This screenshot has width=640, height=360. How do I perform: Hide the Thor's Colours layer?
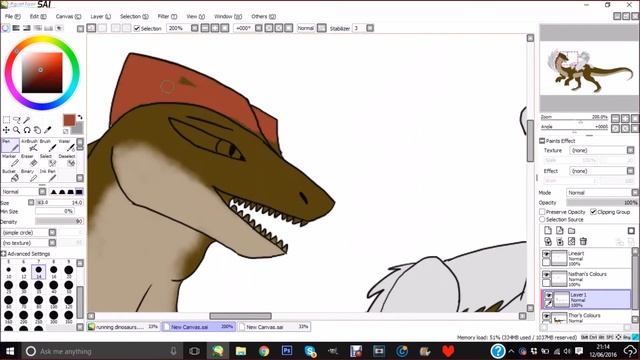click(x=546, y=316)
